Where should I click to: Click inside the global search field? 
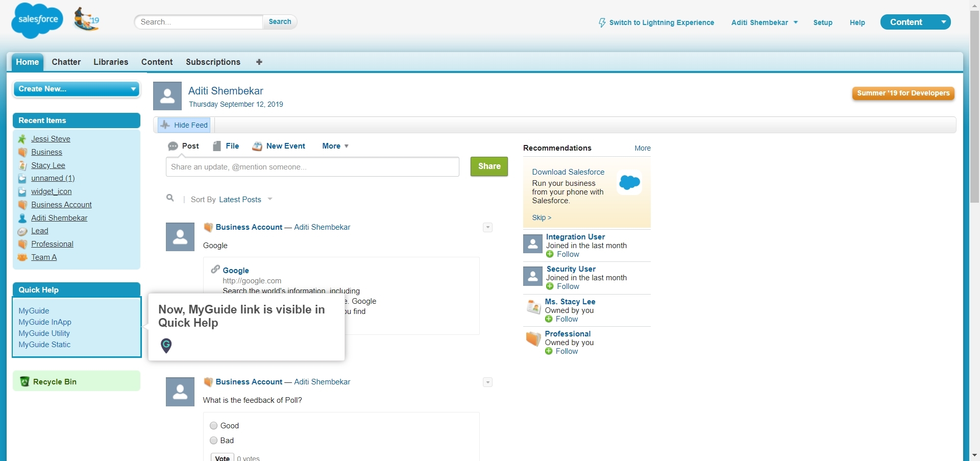pos(199,22)
